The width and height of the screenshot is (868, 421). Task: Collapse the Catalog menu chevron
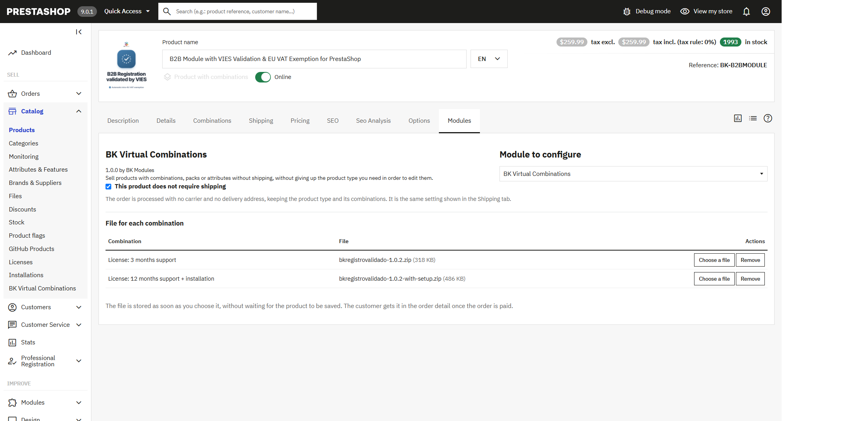point(79,111)
